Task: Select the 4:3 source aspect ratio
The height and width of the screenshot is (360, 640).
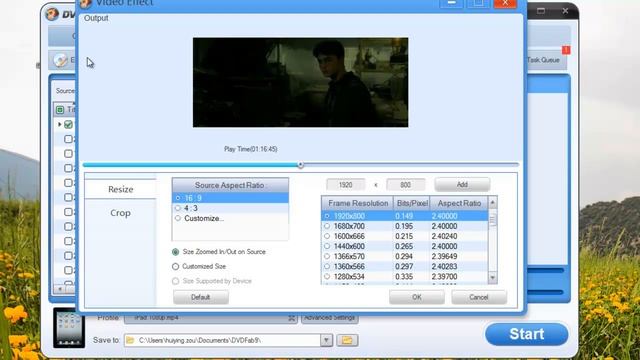Action: (230, 208)
